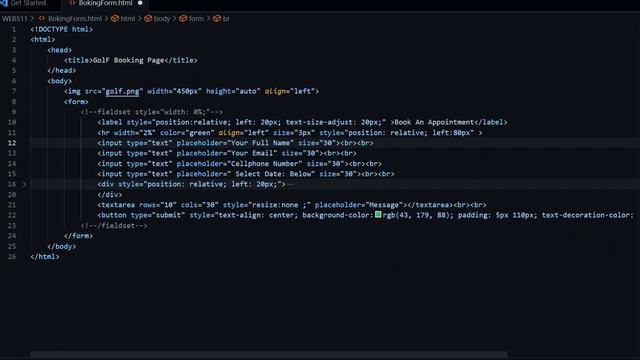Click line number 16 in the gutter
Viewport: 640px width, 360px height.
(12, 184)
